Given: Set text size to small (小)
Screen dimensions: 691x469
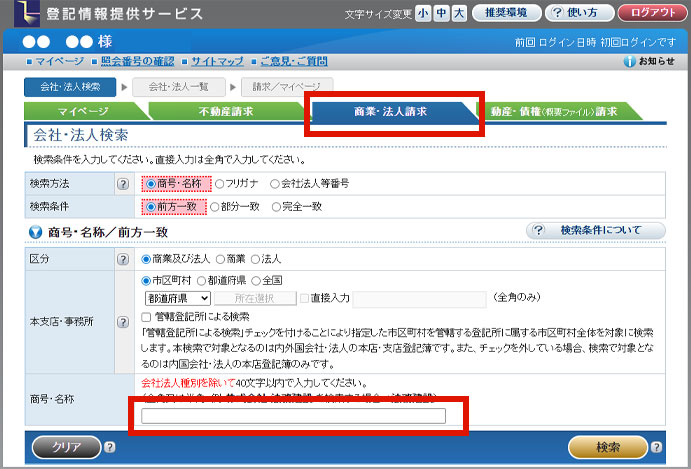Looking at the screenshot, I should pos(423,13).
